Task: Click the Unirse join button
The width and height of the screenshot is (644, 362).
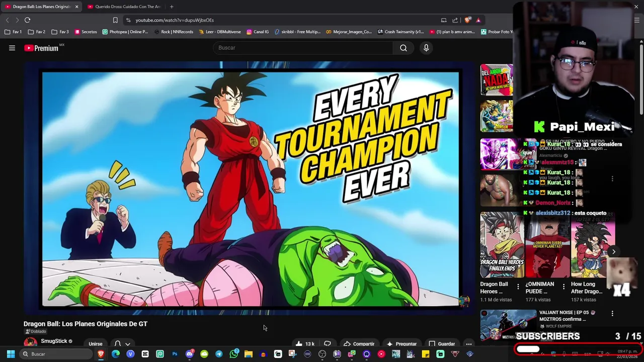Action: point(95,344)
